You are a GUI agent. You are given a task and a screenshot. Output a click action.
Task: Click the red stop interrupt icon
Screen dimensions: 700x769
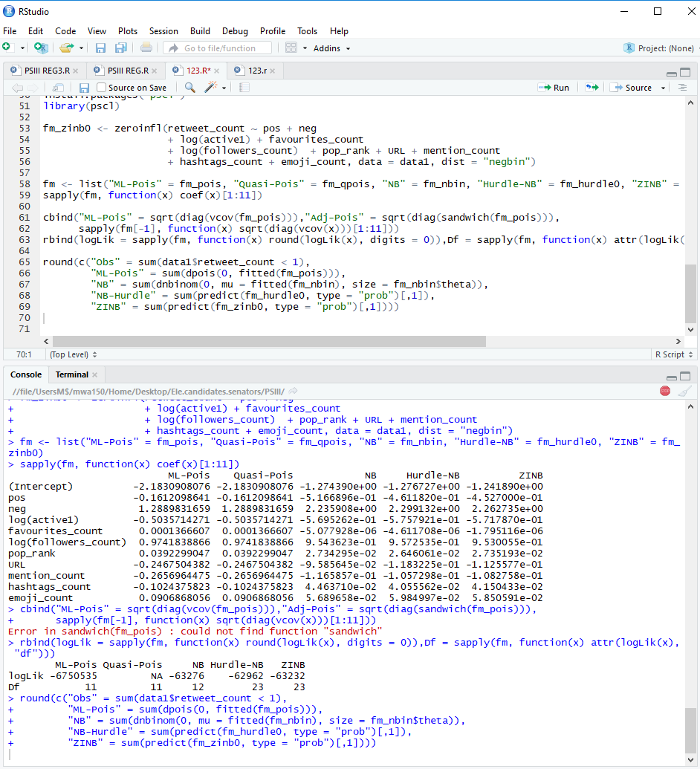coord(665,391)
